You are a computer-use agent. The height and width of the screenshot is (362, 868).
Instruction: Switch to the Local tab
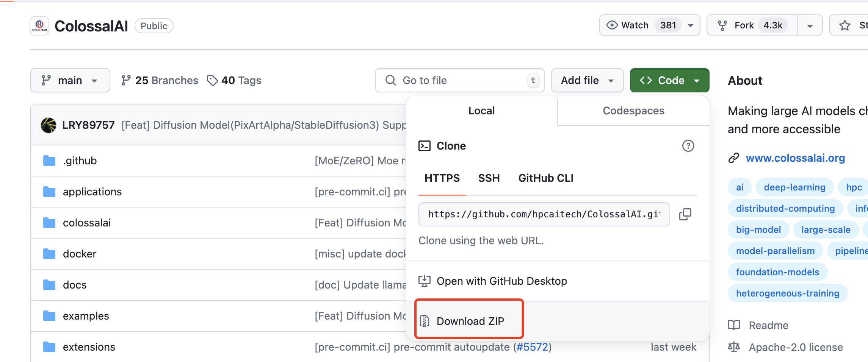coord(482,111)
